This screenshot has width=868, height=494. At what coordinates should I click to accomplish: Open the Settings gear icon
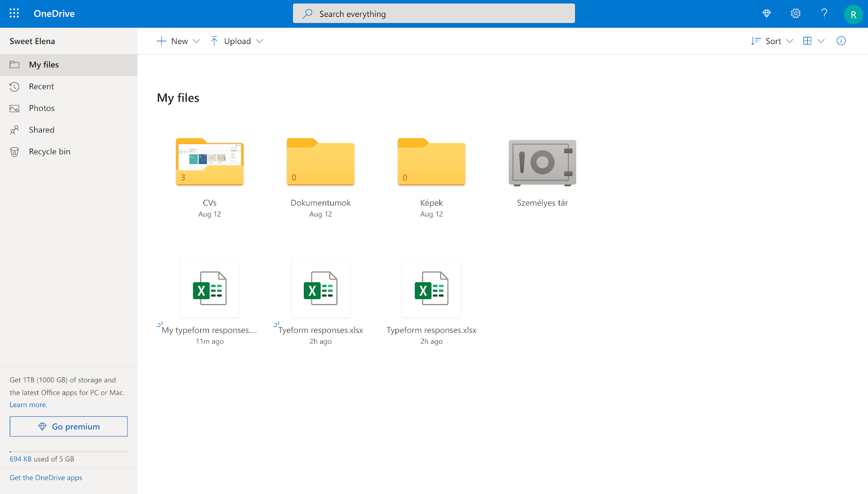pyautogui.click(x=795, y=14)
